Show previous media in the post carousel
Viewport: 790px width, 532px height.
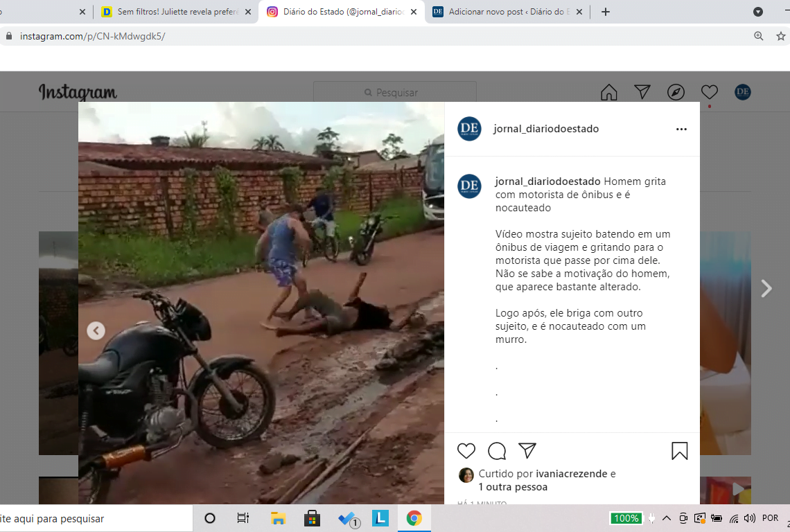pyautogui.click(x=96, y=330)
